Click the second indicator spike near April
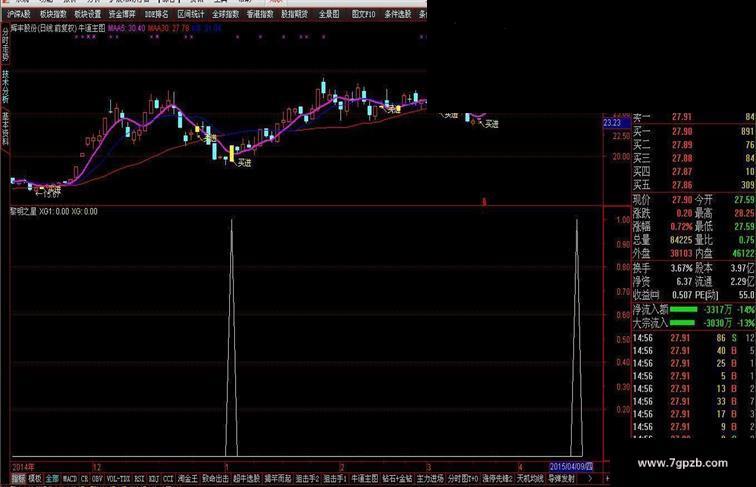This screenshot has width=756, height=487. [577, 338]
